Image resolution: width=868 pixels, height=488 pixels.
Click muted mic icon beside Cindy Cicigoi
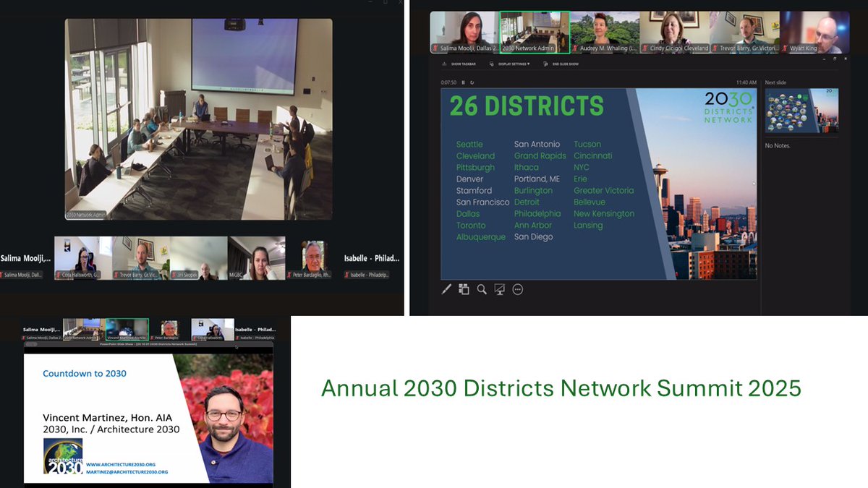(x=646, y=48)
